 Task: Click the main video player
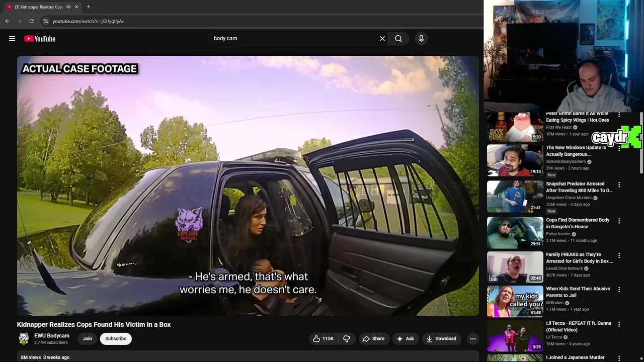(248, 186)
